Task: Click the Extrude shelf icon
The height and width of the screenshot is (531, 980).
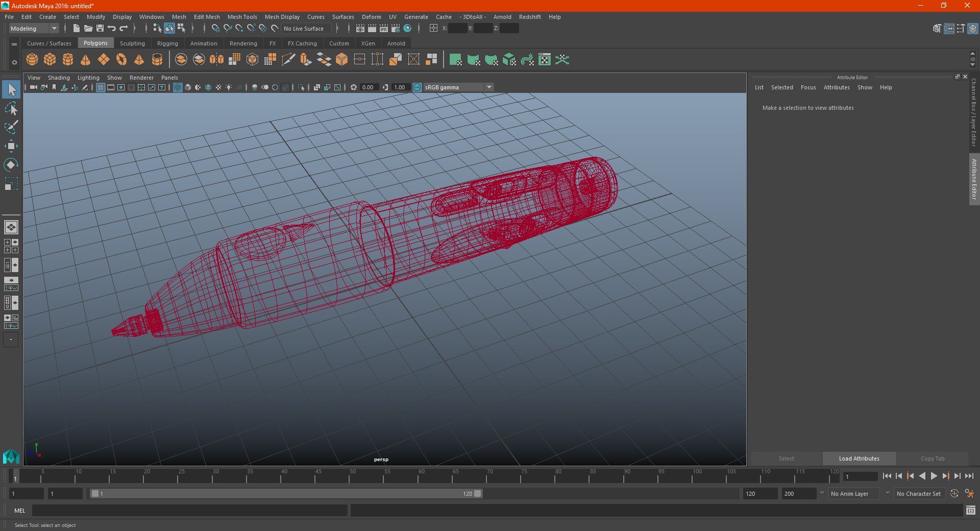Action: [306, 60]
